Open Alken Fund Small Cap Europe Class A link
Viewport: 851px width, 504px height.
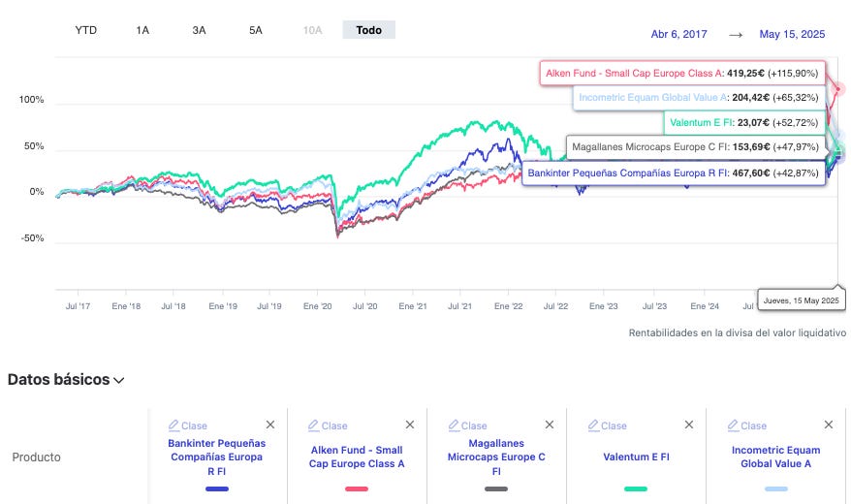pyautogui.click(x=357, y=457)
